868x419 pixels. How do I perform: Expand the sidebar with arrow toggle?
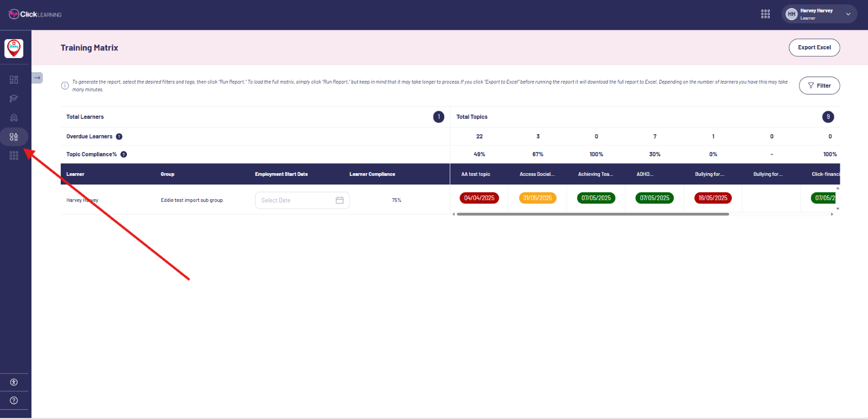[x=37, y=78]
